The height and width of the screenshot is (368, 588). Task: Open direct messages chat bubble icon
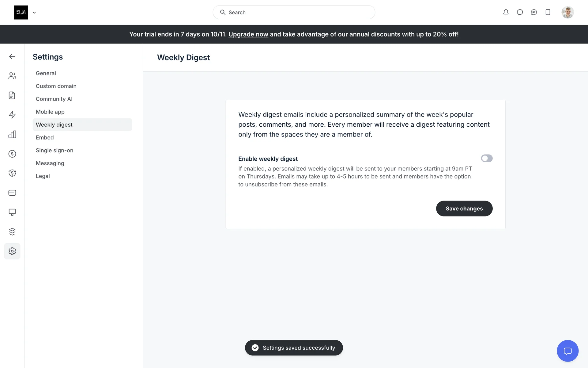(x=520, y=12)
